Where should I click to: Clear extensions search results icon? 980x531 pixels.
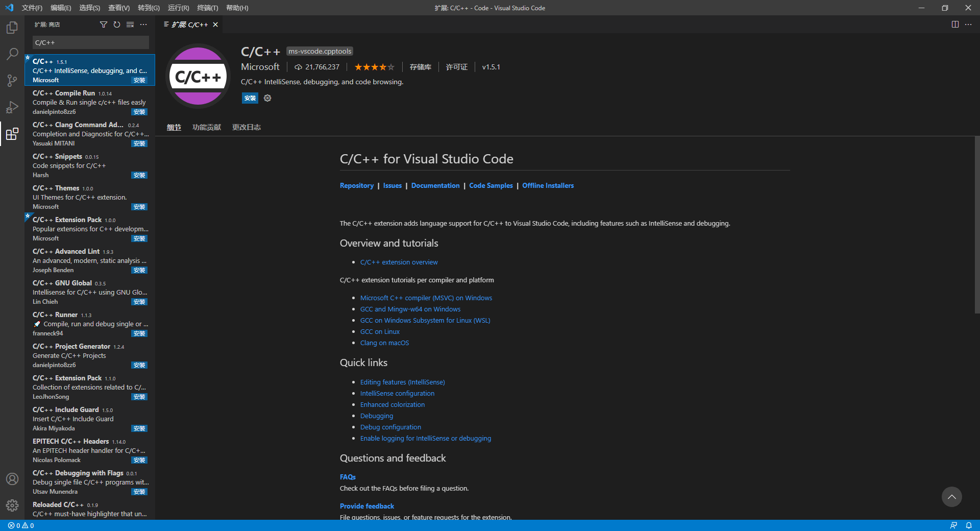pyautogui.click(x=130, y=25)
